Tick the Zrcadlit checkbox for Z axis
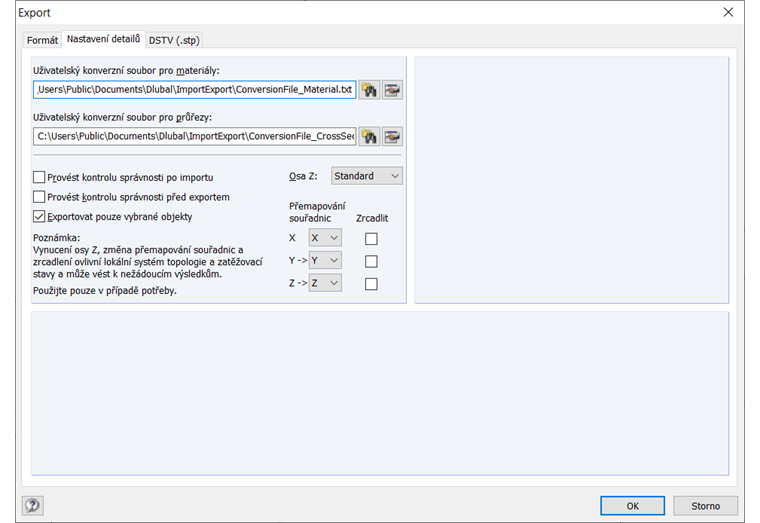The image size is (760, 523). 371,284
